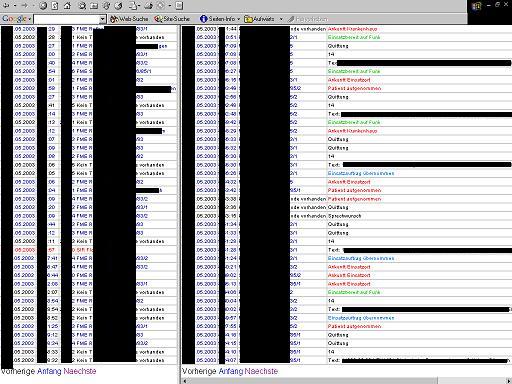Click the Seiten-Info blue info icon
512x384 pixels.
[x=203, y=19]
